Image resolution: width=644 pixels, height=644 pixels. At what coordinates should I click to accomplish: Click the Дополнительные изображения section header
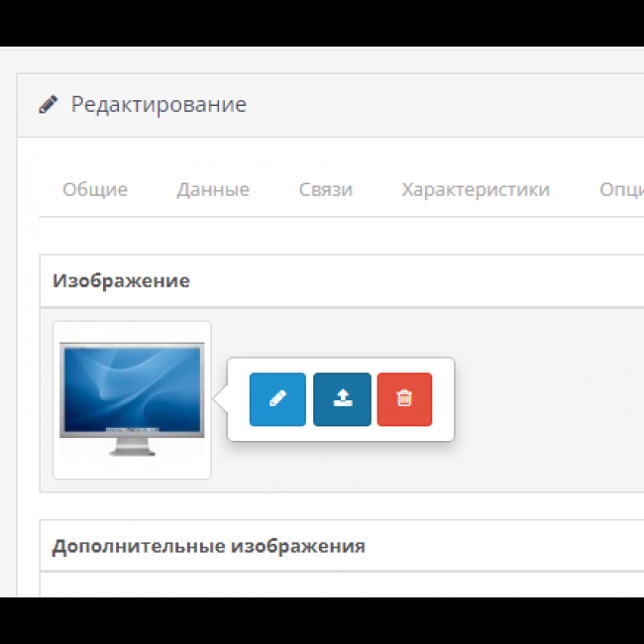click(208, 546)
